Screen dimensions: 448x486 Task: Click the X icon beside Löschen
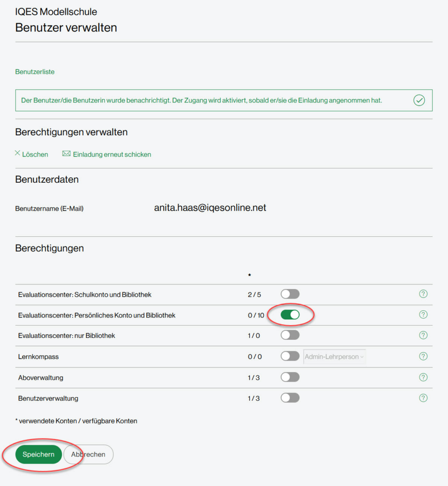(18, 153)
